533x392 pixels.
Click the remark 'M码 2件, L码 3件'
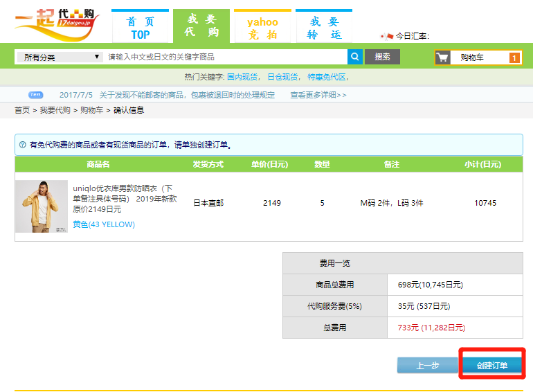392,203
